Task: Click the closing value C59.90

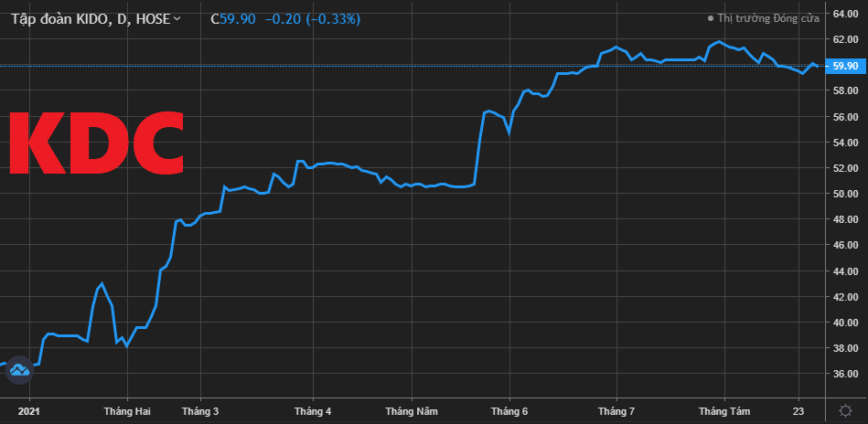Action: click(233, 19)
